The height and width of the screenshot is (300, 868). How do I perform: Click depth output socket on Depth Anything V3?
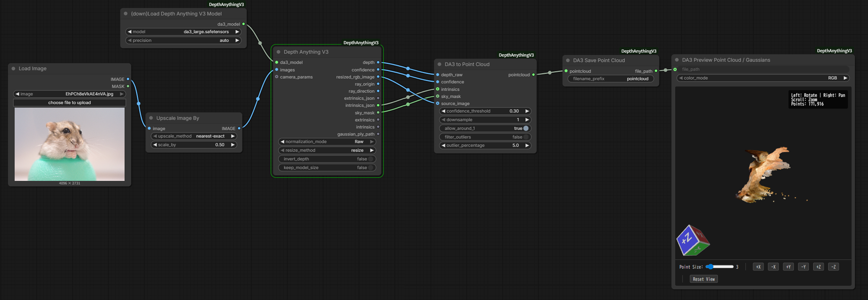click(x=378, y=62)
